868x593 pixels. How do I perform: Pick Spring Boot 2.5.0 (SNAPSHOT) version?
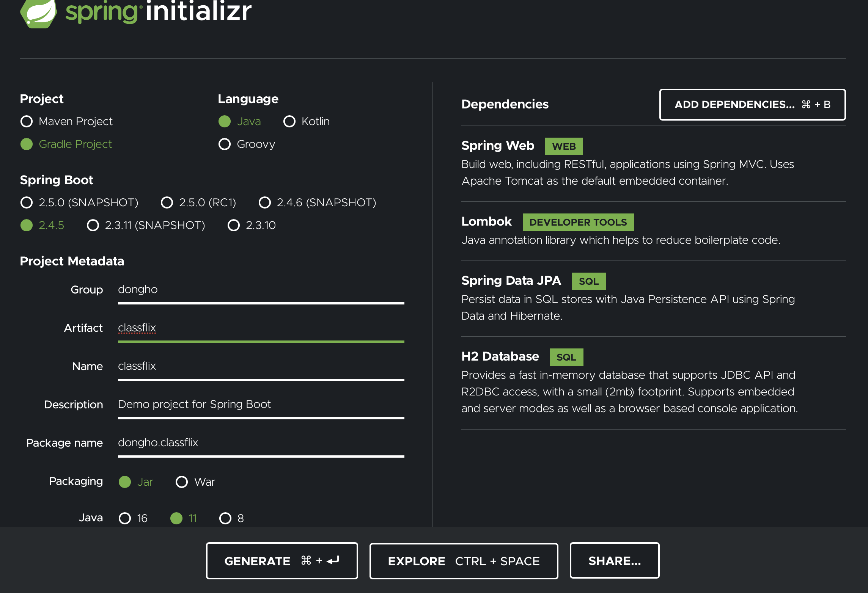pyautogui.click(x=27, y=202)
